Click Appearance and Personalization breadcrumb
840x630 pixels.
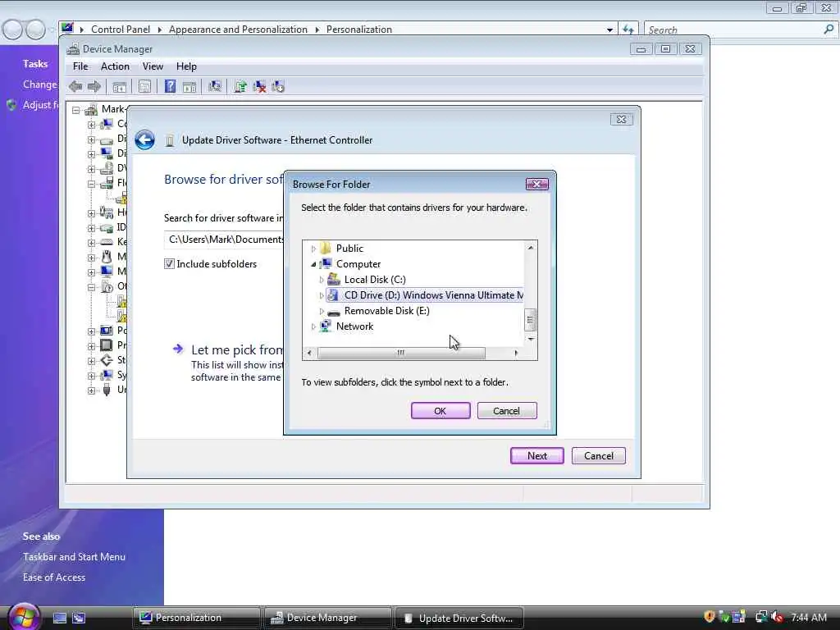point(238,30)
